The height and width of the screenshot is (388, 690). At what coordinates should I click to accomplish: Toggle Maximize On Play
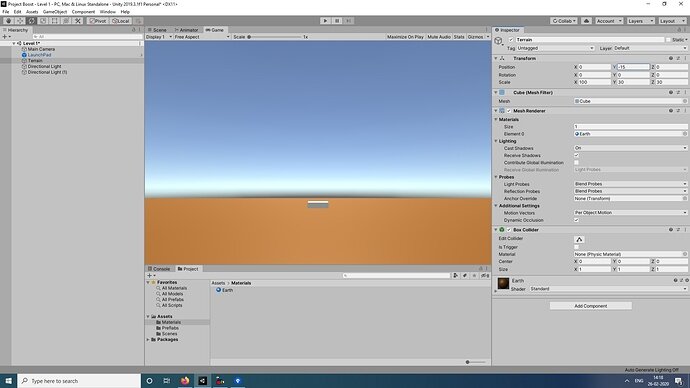[x=405, y=37]
